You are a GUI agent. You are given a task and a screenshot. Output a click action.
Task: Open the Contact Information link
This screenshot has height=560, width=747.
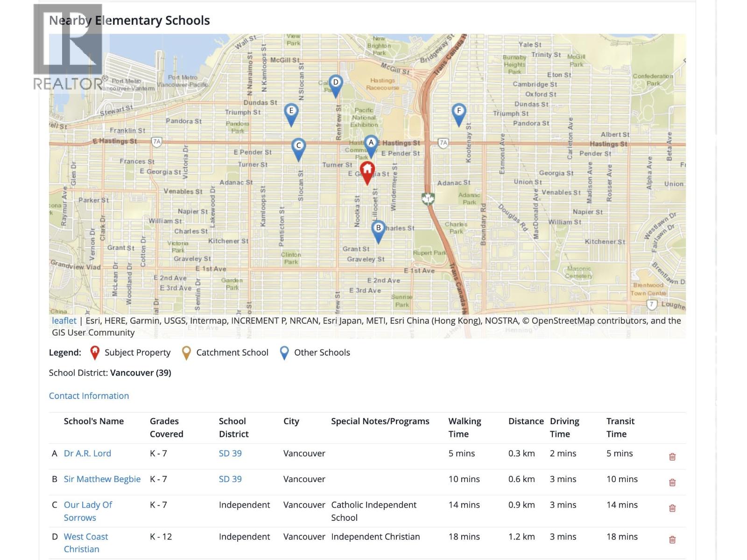[x=89, y=396]
